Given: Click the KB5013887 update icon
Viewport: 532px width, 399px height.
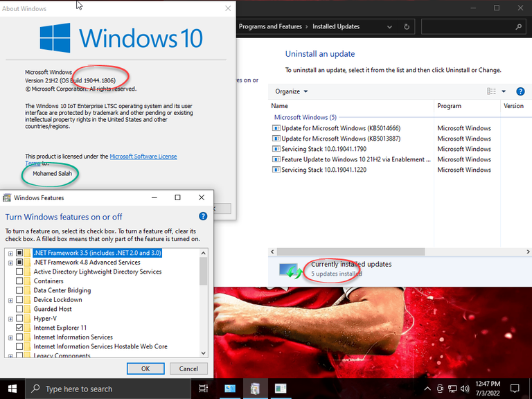Looking at the screenshot, I should (276, 139).
